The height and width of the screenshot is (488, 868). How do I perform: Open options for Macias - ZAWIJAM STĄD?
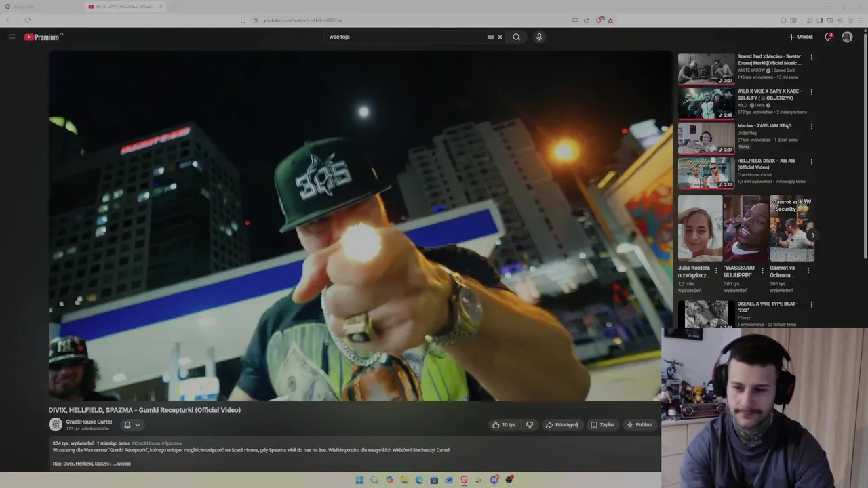pyautogui.click(x=811, y=127)
